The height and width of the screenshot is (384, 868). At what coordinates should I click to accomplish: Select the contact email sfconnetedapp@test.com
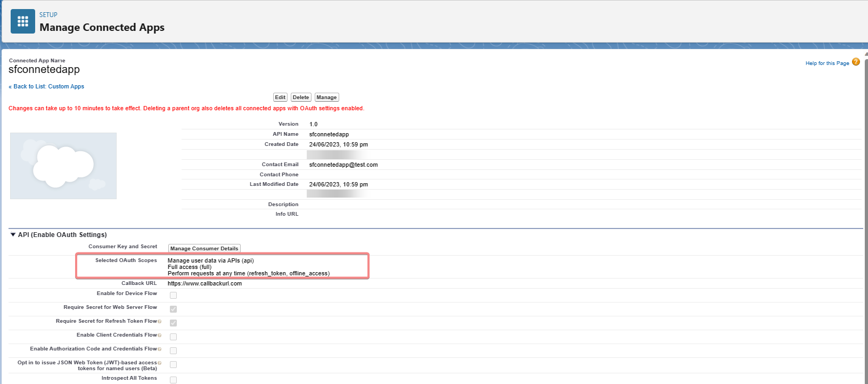pyautogui.click(x=343, y=165)
